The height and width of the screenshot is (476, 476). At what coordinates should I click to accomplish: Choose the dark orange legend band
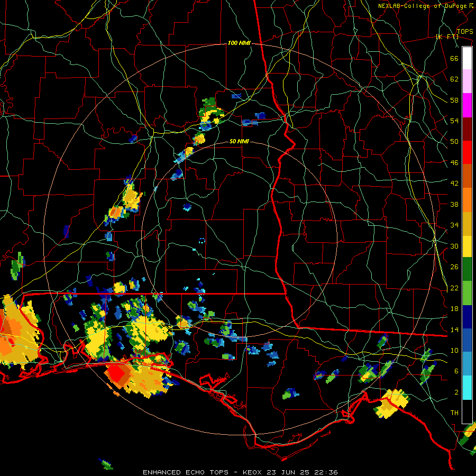click(x=467, y=176)
